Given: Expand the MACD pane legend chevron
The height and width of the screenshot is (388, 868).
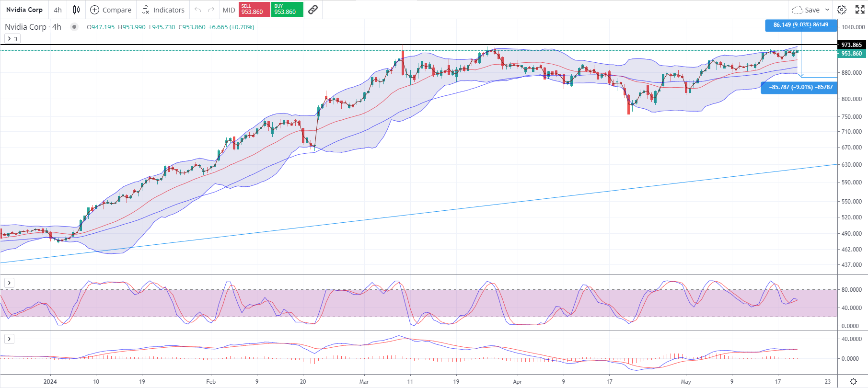Looking at the screenshot, I should [9, 339].
